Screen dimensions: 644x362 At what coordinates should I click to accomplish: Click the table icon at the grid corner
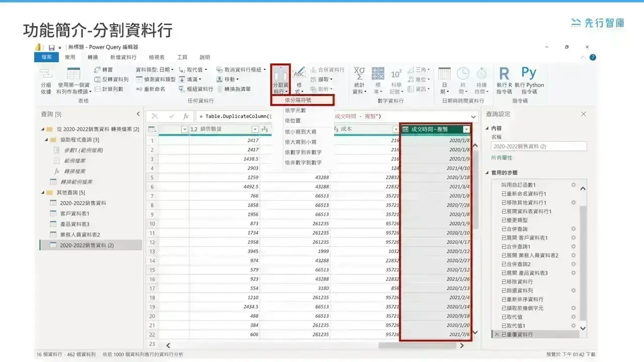(x=152, y=129)
